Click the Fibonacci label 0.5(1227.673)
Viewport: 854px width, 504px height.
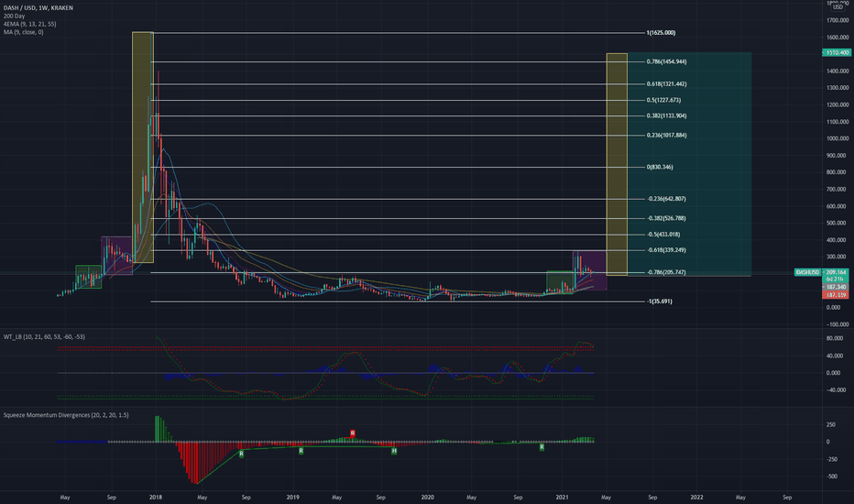(663, 100)
